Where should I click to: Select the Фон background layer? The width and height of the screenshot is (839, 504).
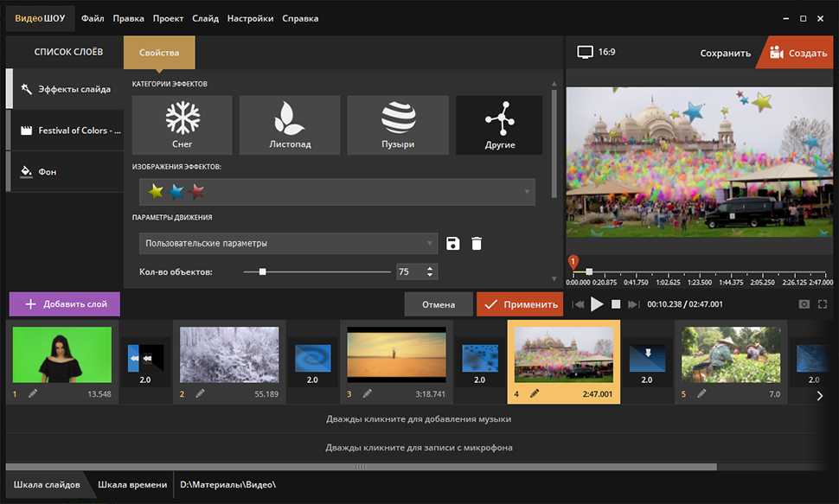point(65,172)
